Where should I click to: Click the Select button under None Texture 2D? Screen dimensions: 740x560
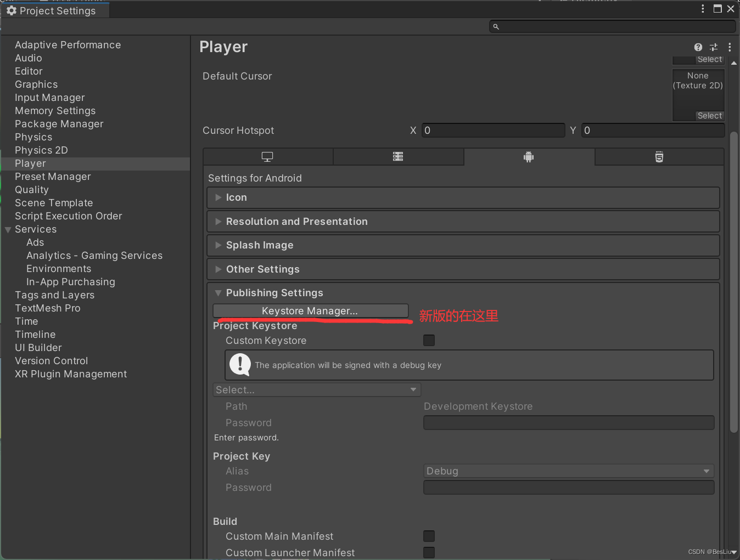tap(709, 115)
